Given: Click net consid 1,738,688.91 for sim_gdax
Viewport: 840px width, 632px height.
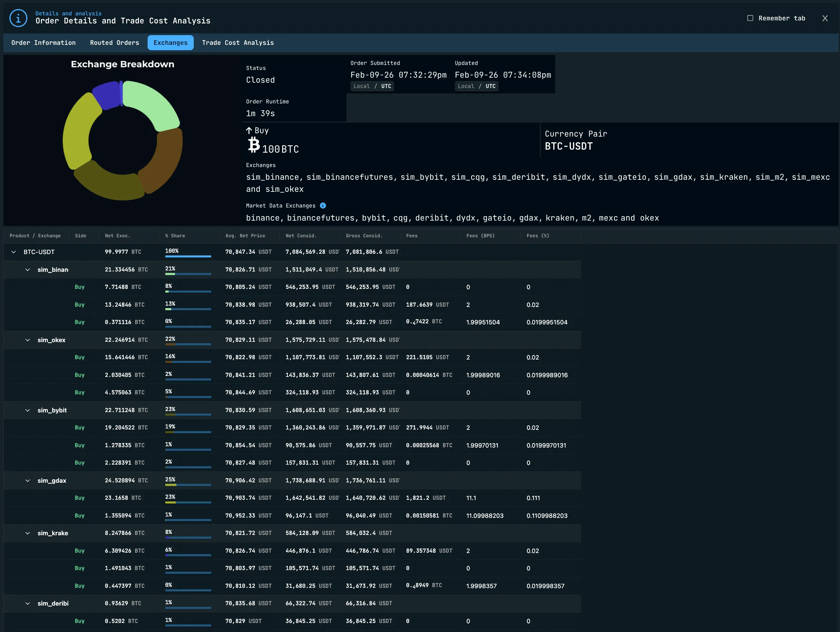Looking at the screenshot, I should 312,480.
